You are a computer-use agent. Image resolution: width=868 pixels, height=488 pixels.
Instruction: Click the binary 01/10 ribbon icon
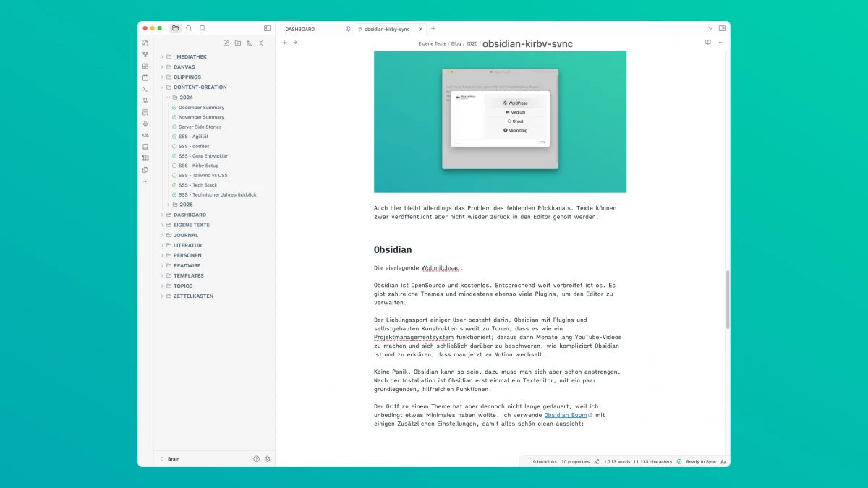[145, 100]
